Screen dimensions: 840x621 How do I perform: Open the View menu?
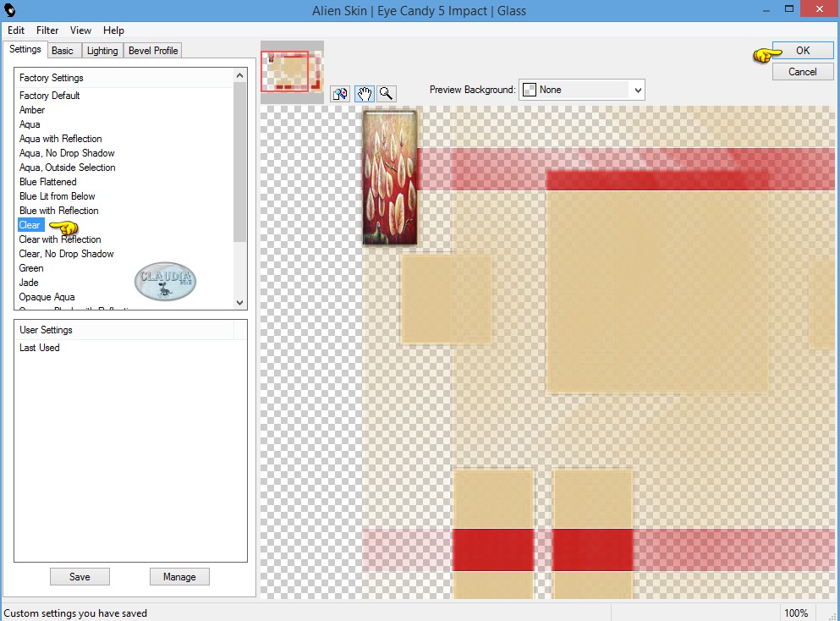81,30
